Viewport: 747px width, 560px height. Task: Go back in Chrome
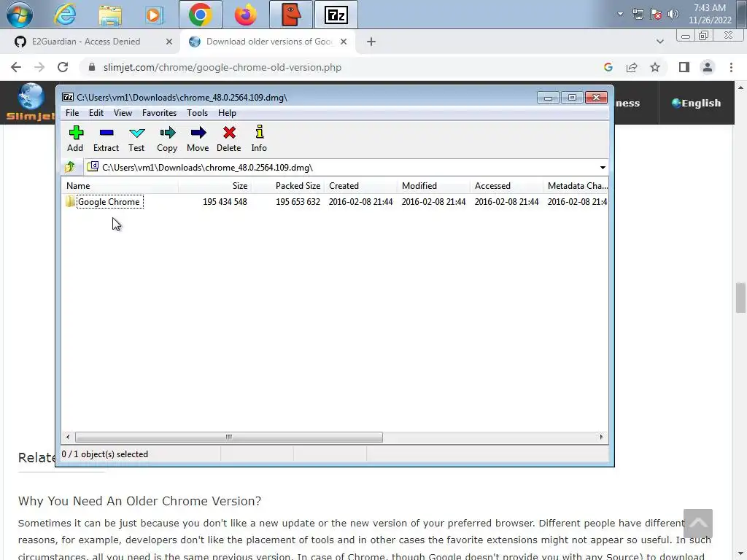pyautogui.click(x=16, y=67)
